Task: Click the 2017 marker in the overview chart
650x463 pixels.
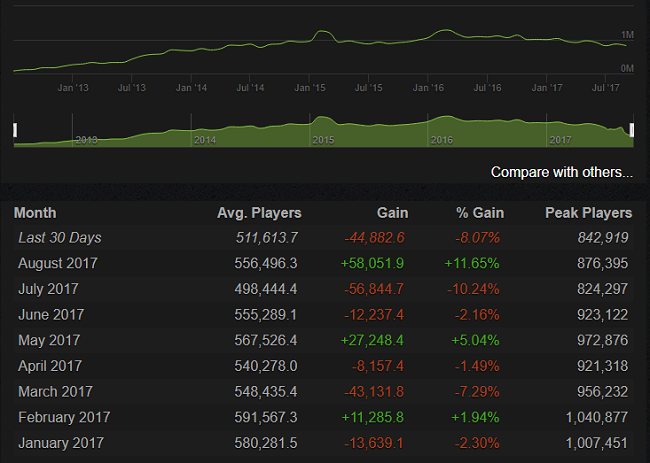Action: (x=560, y=140)
